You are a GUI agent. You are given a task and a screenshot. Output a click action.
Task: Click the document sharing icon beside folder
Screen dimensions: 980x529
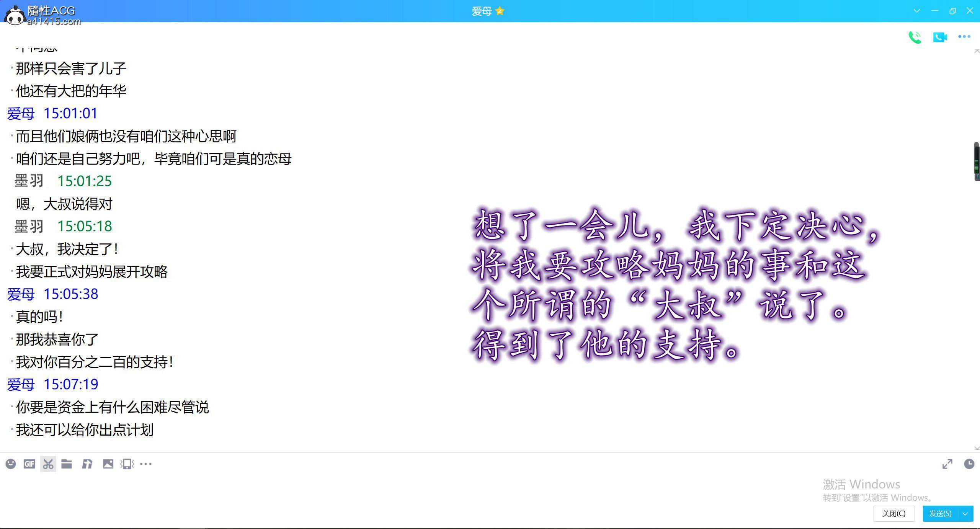pyautogui.click(x=87, y=464)
